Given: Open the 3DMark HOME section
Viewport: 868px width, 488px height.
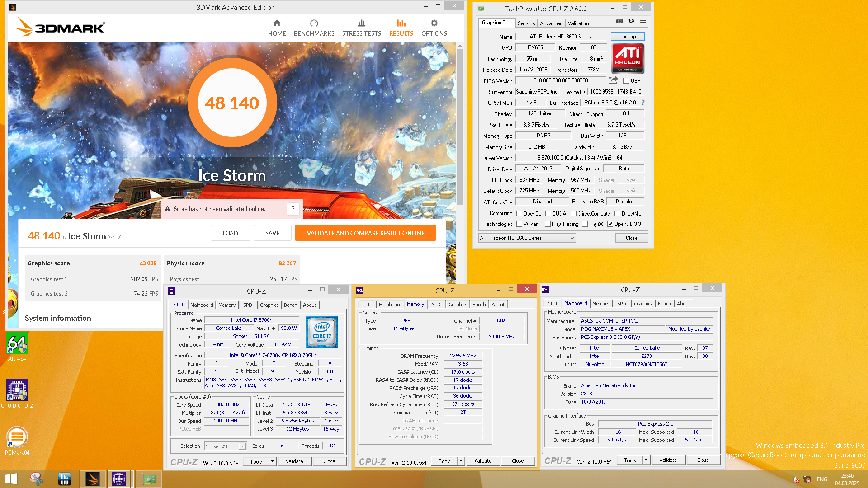Looking at the screenshot, I should (277, 28).
